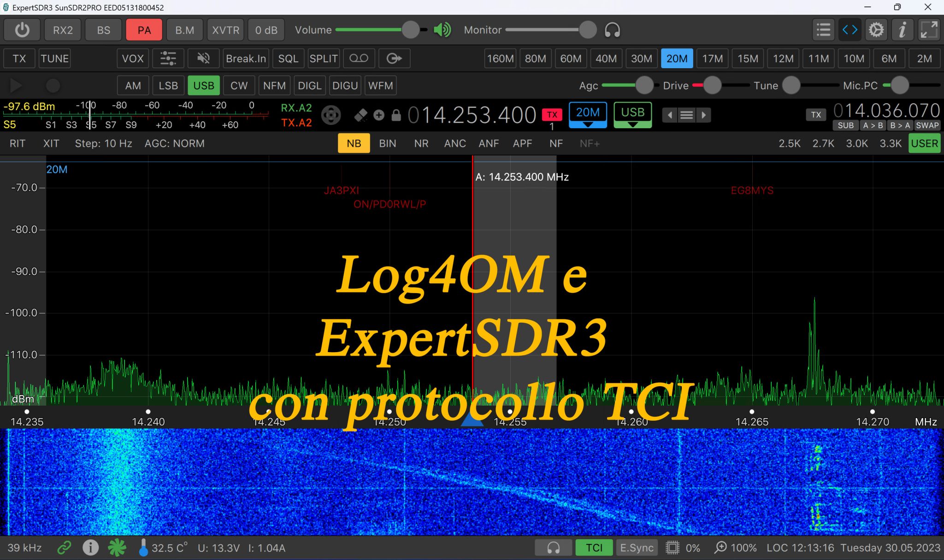Enable the ANF auto notch filter
Screen dimensions: 944x560
click(x=489, y=143)
